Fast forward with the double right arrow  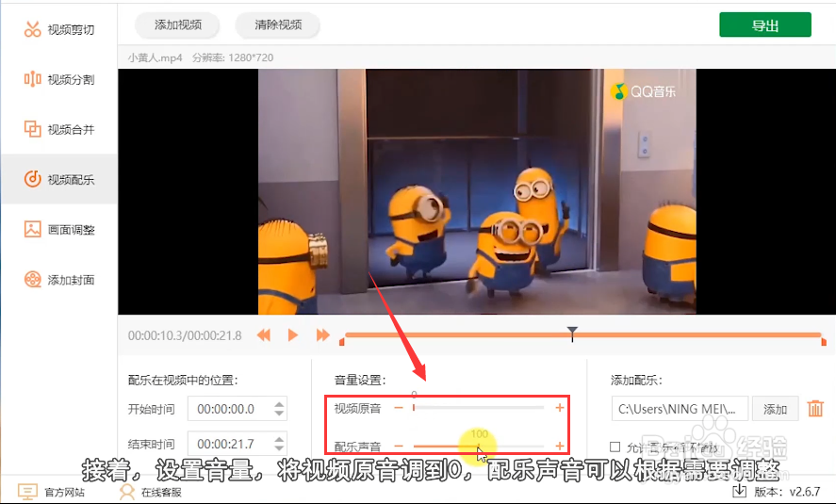click(322, 335)
